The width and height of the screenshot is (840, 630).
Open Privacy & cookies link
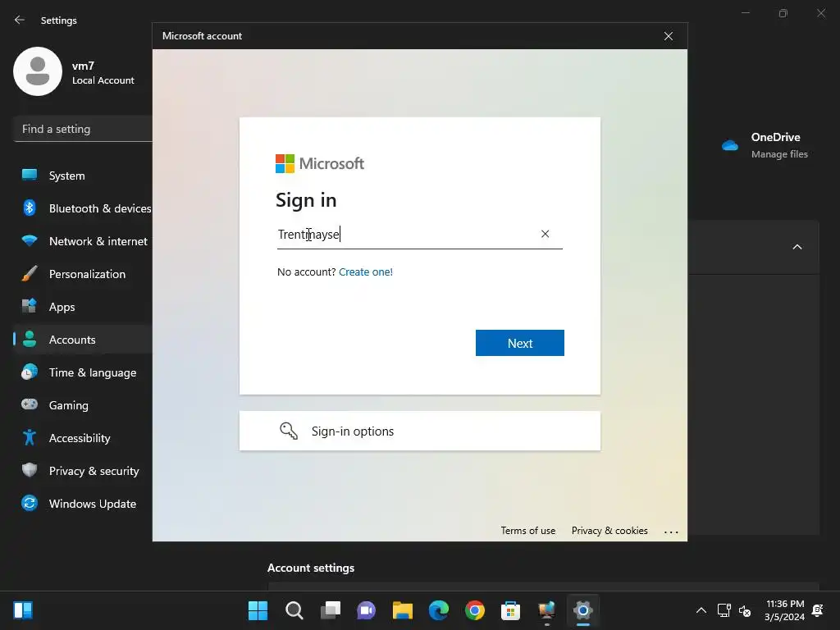[x=609, y=531]
